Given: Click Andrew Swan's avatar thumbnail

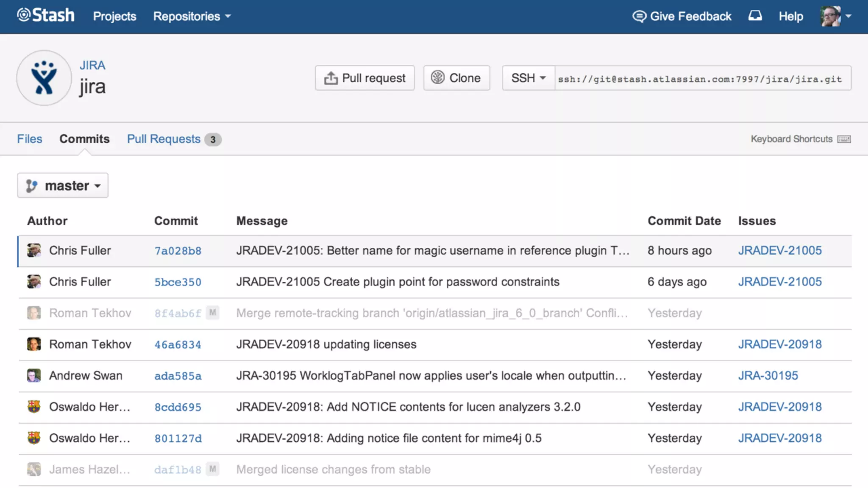Looking at the screenshot, I should [x=34, y=375].
